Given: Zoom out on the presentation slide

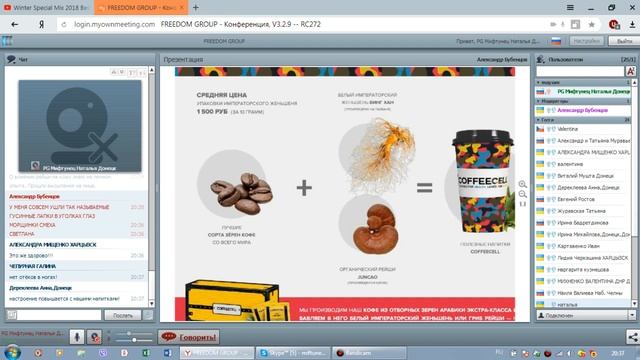Looking at the screenshot, I should (522, 194).
